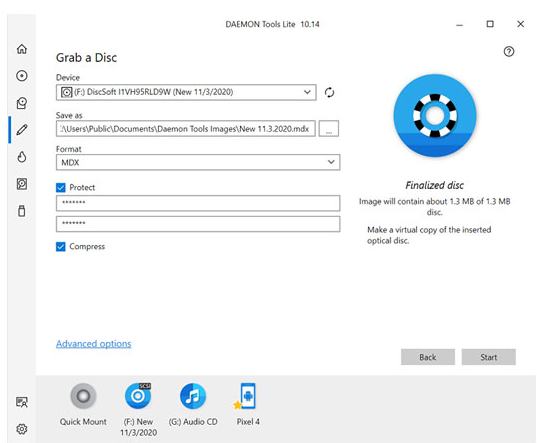
Task: Click the Save as path field
Action: click(186, 129)
